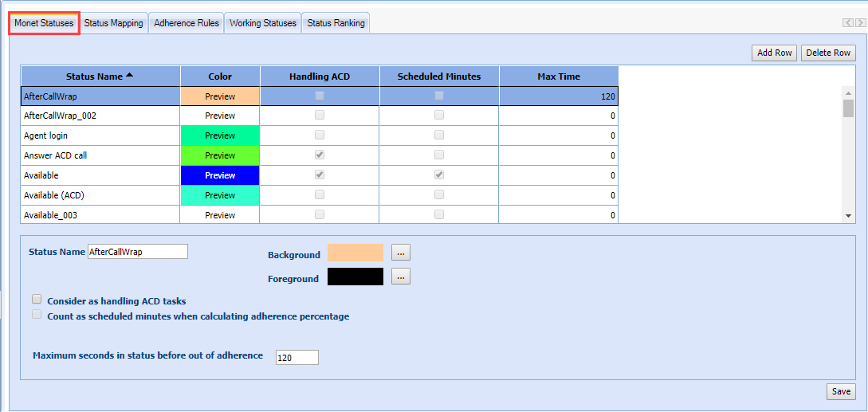868x412 pixels.
Task: Click scroll down arrow in status table
Action: [848, 216]
